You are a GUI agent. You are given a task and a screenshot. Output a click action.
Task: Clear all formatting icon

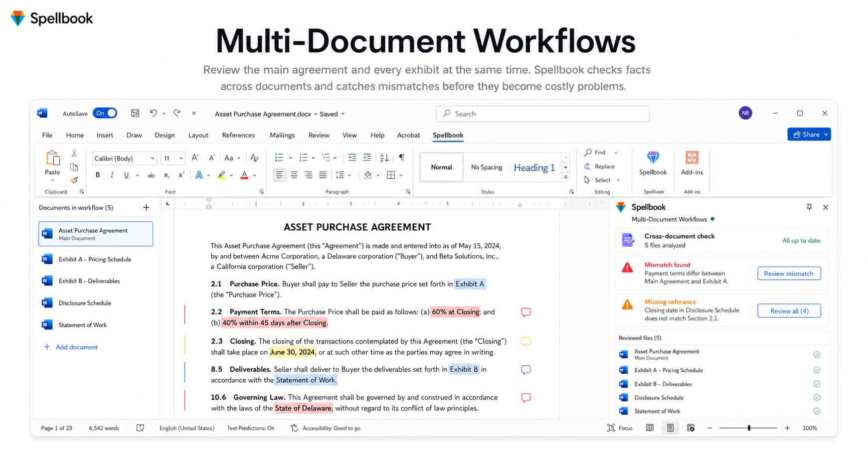pyautogui.click(x=254, y=158)
